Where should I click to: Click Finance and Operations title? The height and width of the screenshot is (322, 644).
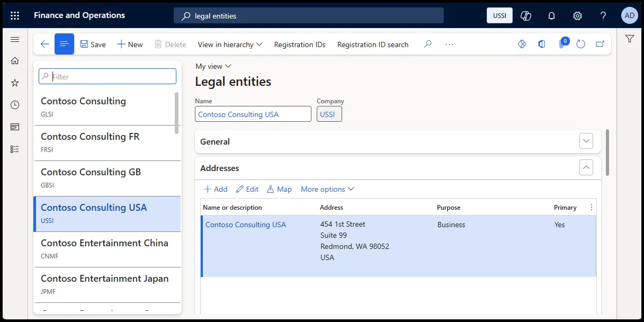click(x=79, y=15)
